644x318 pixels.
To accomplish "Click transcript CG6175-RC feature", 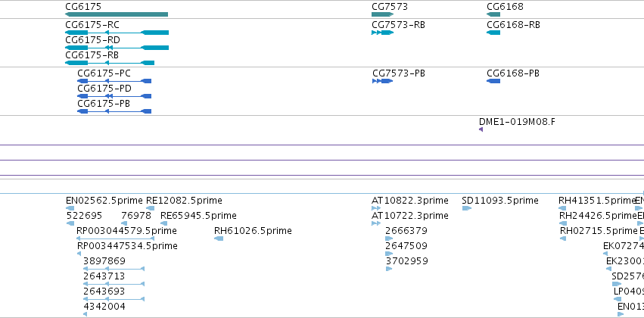I will 117,33.
